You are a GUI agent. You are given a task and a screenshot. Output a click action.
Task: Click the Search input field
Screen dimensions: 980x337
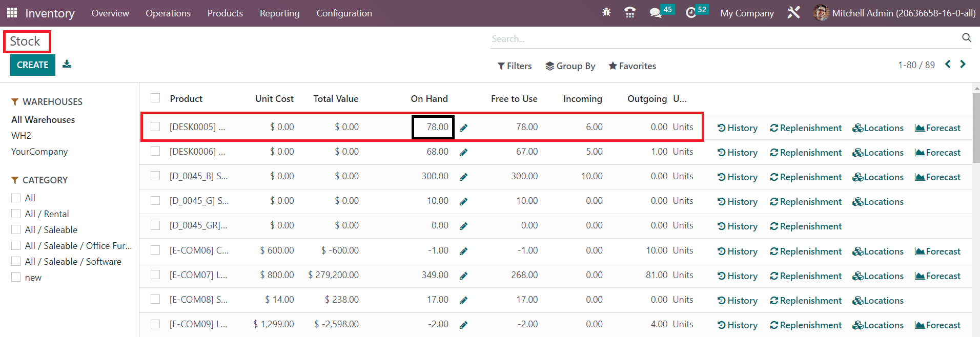coord(723,39)
